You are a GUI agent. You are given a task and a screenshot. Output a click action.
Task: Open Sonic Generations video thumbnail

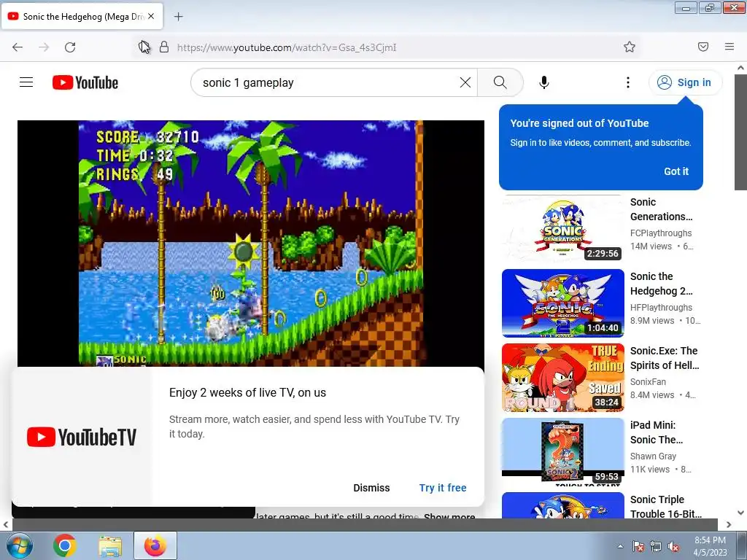point(562,228)
